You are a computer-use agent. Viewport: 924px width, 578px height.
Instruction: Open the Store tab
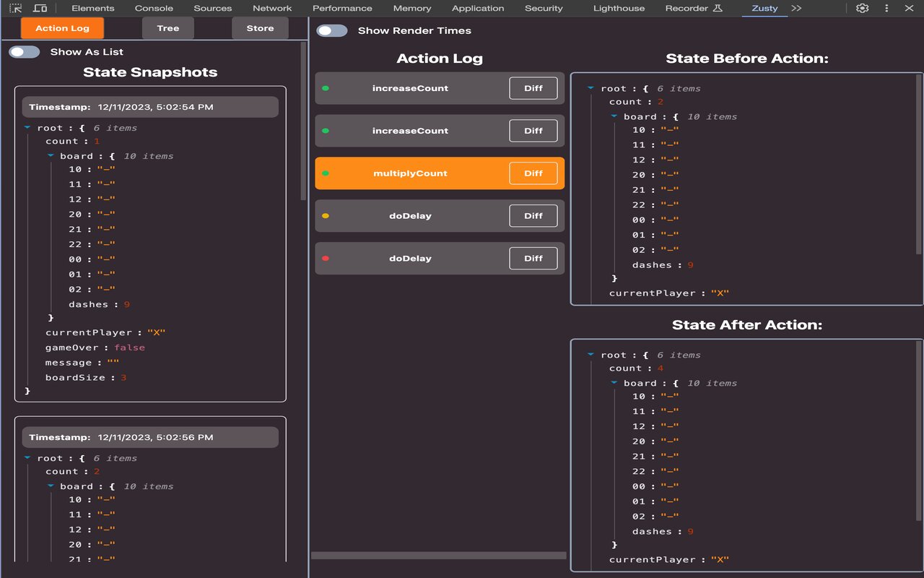coord(260,28)
